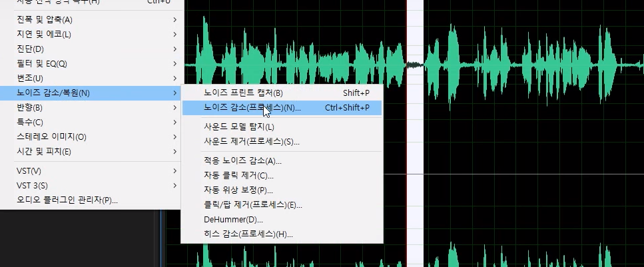644x267 pixels.
Task: Open 오디오 플러그인 관리자(P)...
Action: tap(91, 200)
